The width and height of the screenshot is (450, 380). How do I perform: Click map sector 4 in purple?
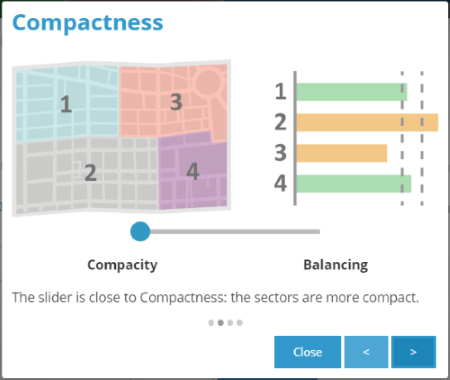point(193,172)
